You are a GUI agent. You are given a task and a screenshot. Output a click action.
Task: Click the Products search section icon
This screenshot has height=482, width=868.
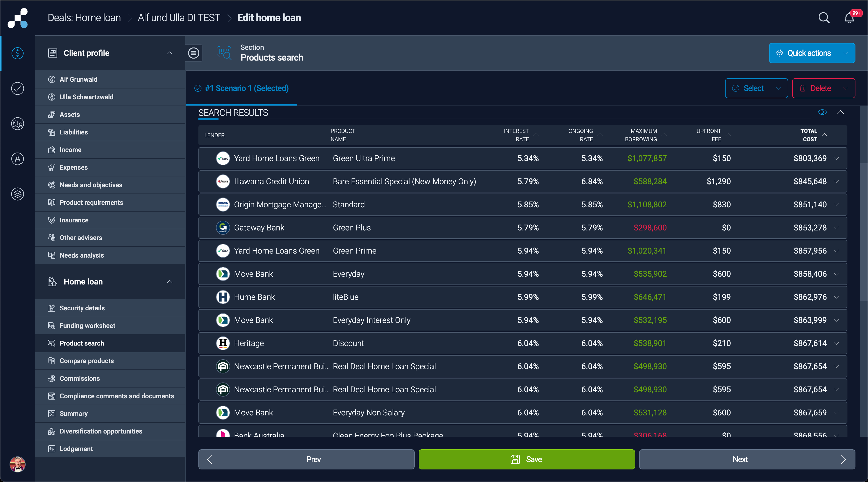coord(224,53)
